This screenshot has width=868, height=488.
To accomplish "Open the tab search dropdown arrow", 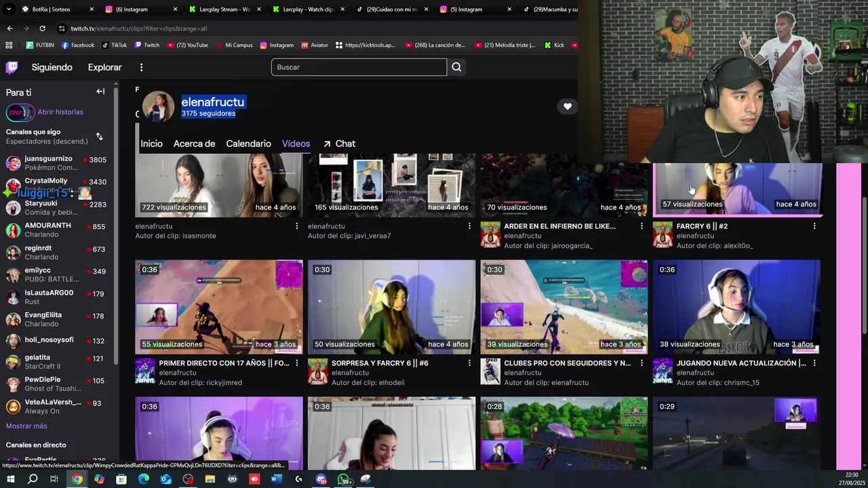I will click(x=8, y=9).
